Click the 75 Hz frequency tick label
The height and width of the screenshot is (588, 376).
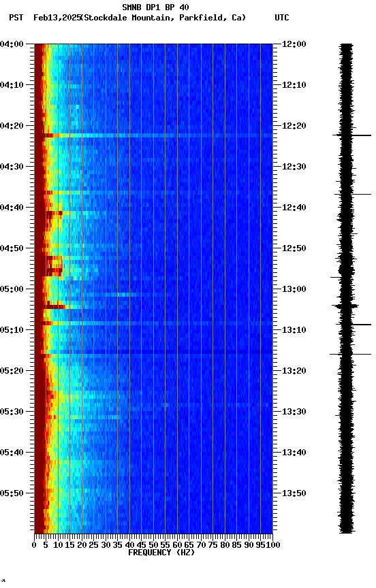pos(213,545)
